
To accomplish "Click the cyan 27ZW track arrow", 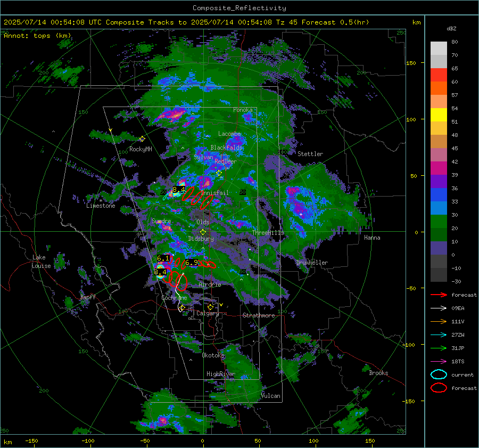I will 439,335.
